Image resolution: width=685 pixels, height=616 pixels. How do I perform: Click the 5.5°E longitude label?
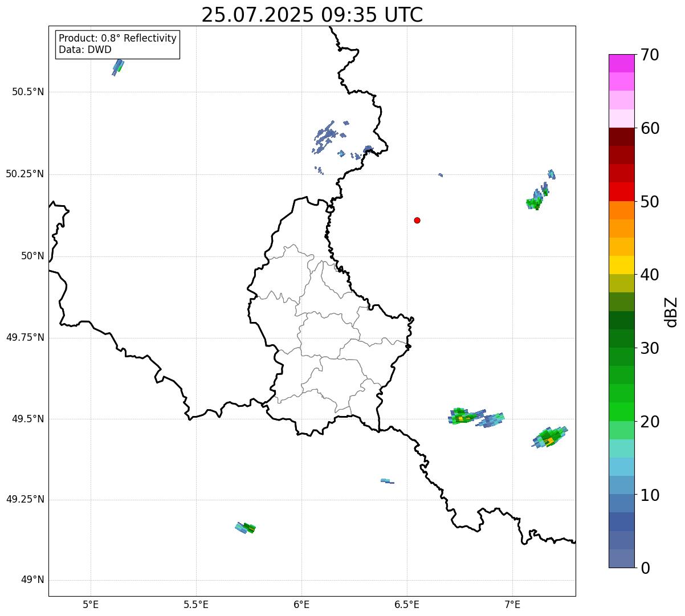tap(196, 604)
